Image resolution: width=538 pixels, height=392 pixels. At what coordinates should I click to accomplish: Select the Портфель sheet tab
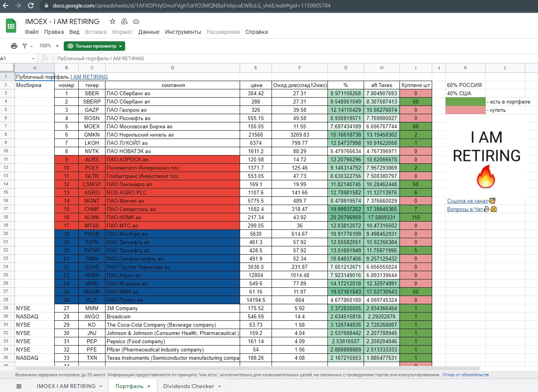pos(129,386)
